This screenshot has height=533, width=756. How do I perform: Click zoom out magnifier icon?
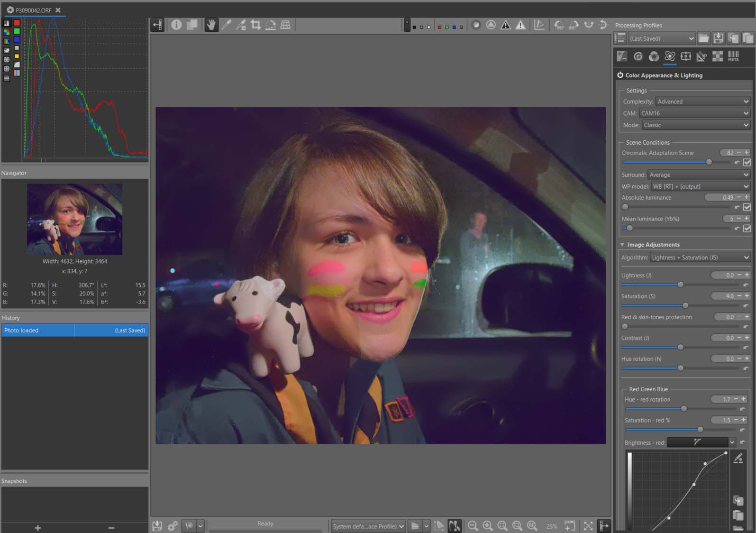(473, 525)
